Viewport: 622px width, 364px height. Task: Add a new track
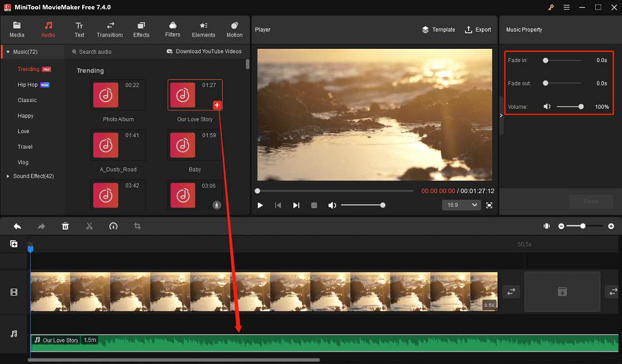tap(14, 244)
